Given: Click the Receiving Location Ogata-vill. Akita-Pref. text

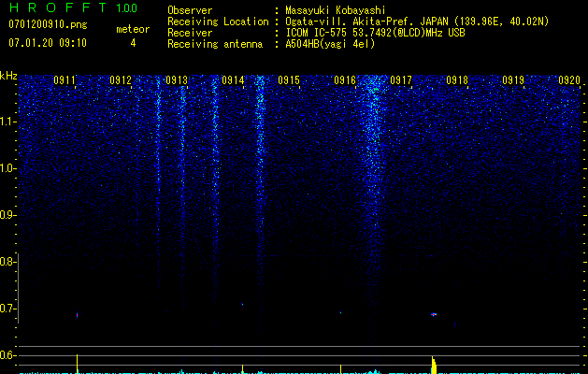Looking at the screenshot, I should 417,22.
